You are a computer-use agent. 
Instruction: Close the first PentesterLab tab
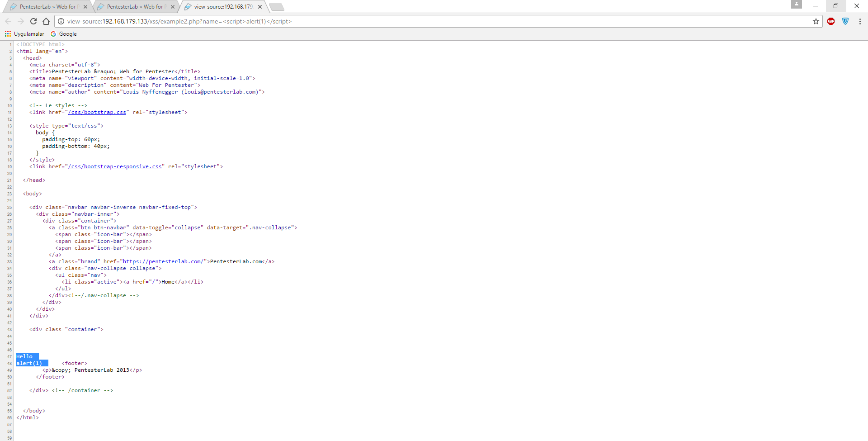click(85, 7)
